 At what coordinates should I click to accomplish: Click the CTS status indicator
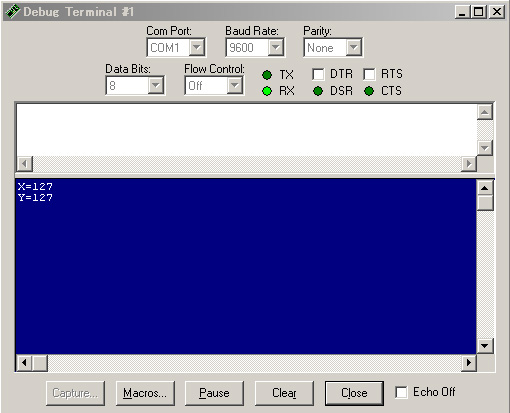pyautogui.click(x=369, y=91)
